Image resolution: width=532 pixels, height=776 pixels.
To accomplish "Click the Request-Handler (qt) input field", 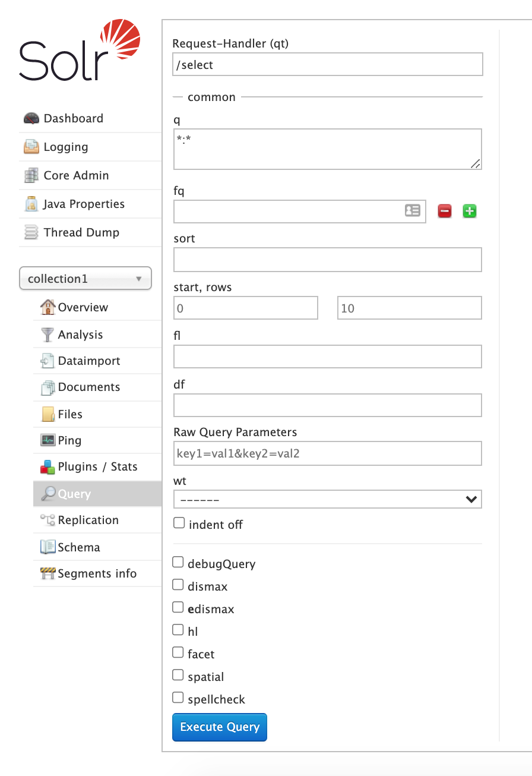I will [328, 65].
